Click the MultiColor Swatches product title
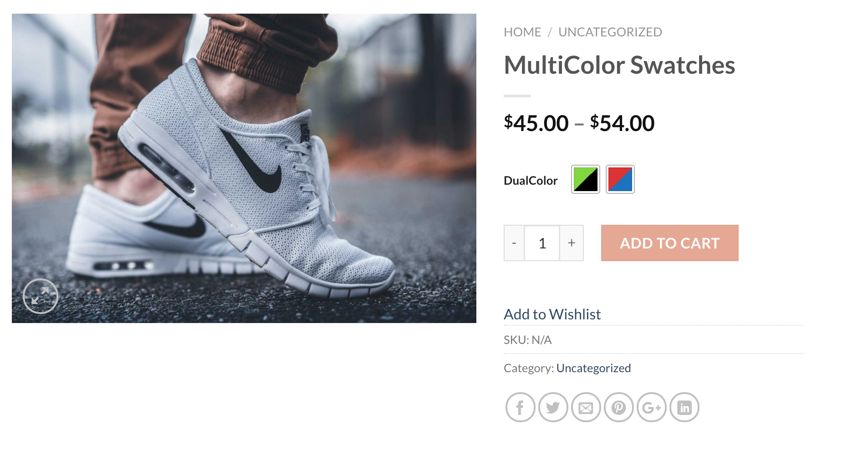868x475 pixels. [x=619, y=65]
